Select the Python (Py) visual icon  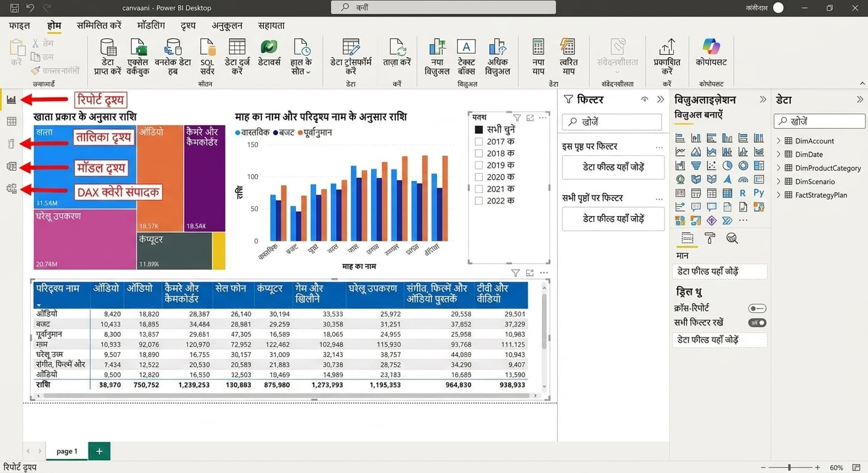pos(759,193)
